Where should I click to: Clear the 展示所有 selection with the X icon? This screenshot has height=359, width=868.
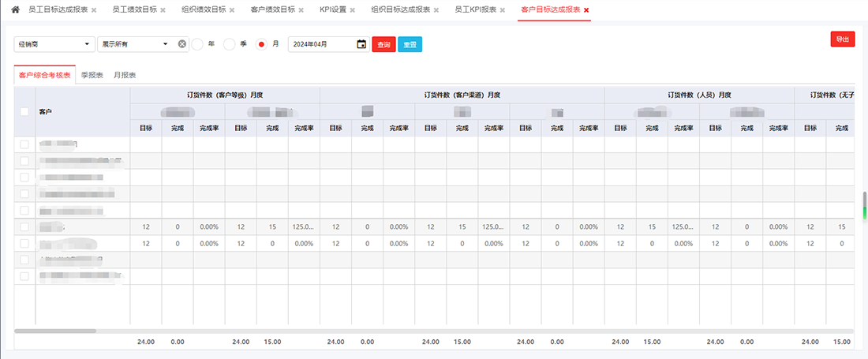182,44
